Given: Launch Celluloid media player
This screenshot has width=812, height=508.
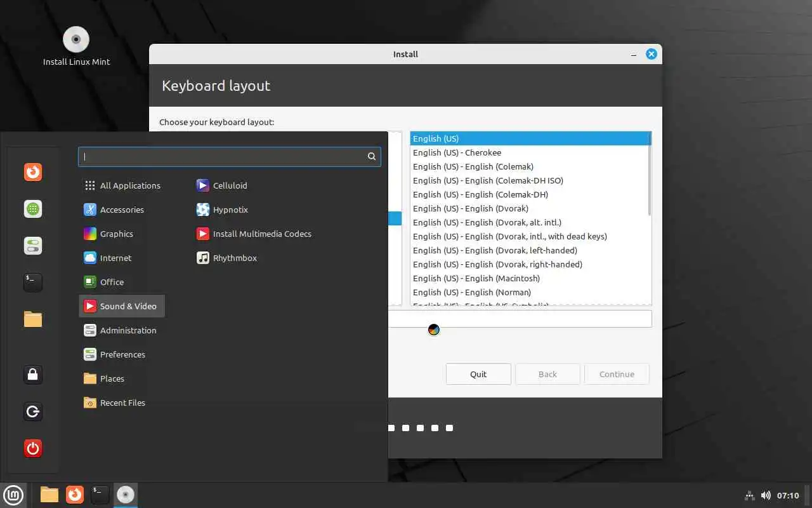Looking at the screenshot, I should [221, 185].
